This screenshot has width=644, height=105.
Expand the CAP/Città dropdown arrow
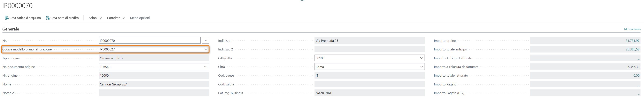(x=421, y=58)
